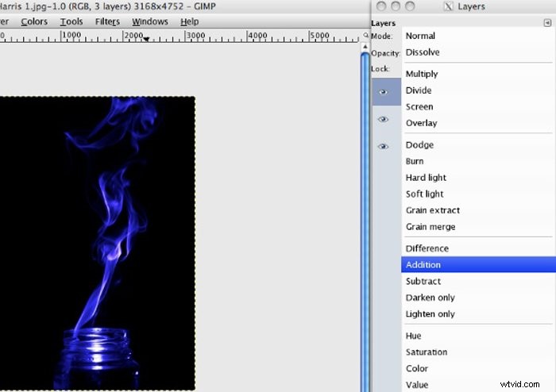Click the blue smoke image on canvas

click(111, 238)
